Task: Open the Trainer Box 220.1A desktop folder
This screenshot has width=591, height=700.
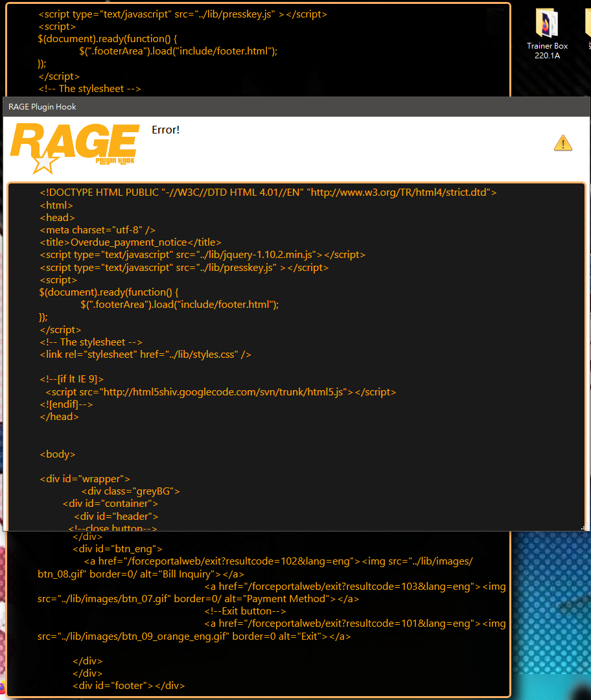Action: [547, 34]
